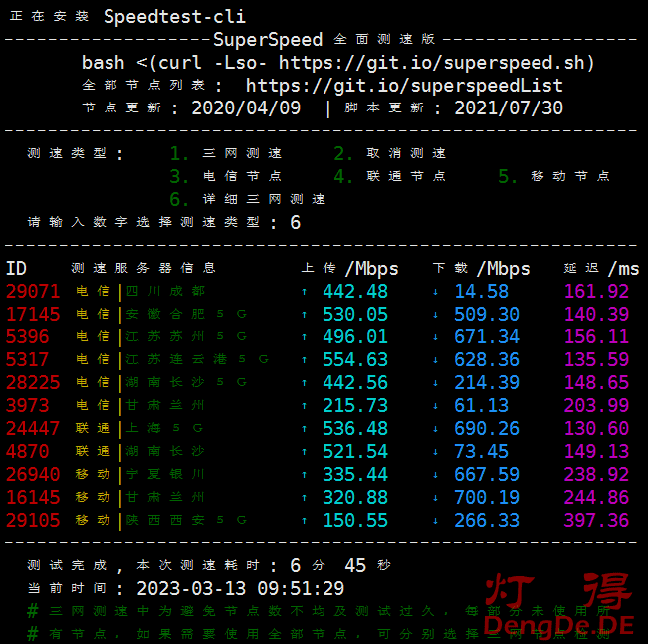The width and height of the screenshot is (648, 644).
Task: Click the upload arrow in the 四川成都 row
Action: pyautogui.click(x=304, y=292)
